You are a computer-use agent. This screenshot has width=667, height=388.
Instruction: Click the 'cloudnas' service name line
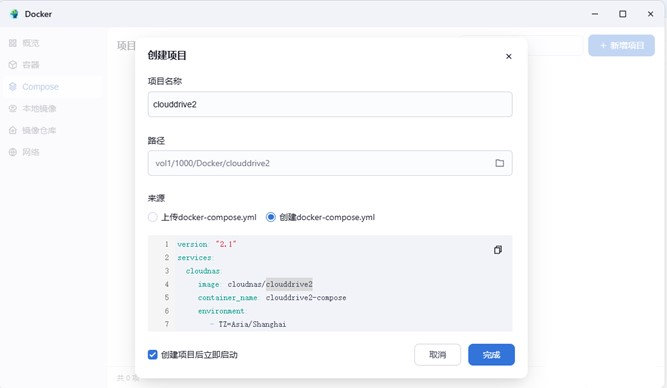click(203, 271)
